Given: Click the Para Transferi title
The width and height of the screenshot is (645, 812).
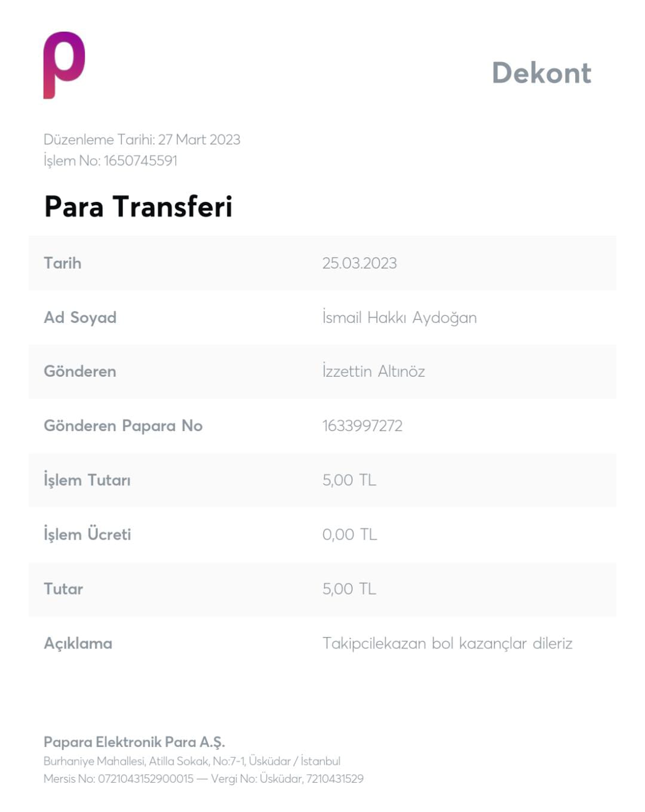Looking at the screenshot, I should point(138,207).
